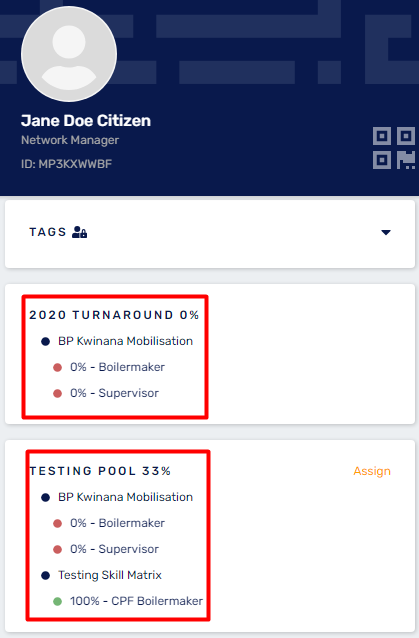Select 0% - Supervisor in Testing Pool
This screenshot has width=419, height=638.
[x=114, y=549]
